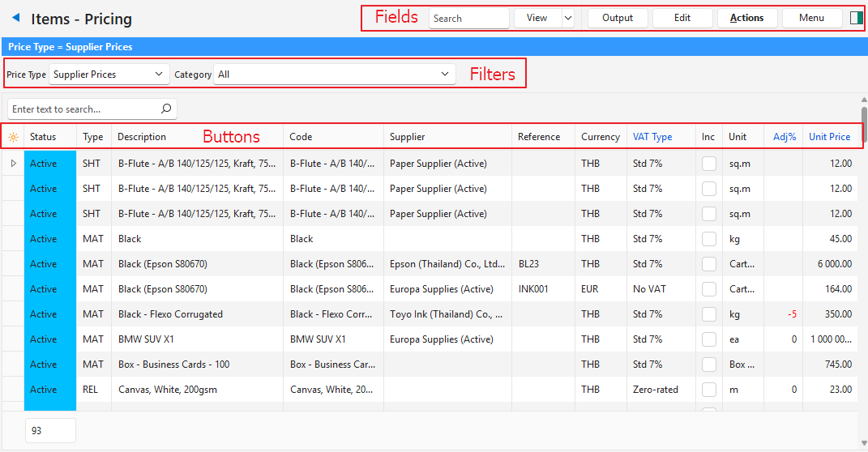Select the Active status cell for Black - Flexo Corrugated
Image resolution: width=868 pixels, height=452 pixels.
tap(50, 314)
